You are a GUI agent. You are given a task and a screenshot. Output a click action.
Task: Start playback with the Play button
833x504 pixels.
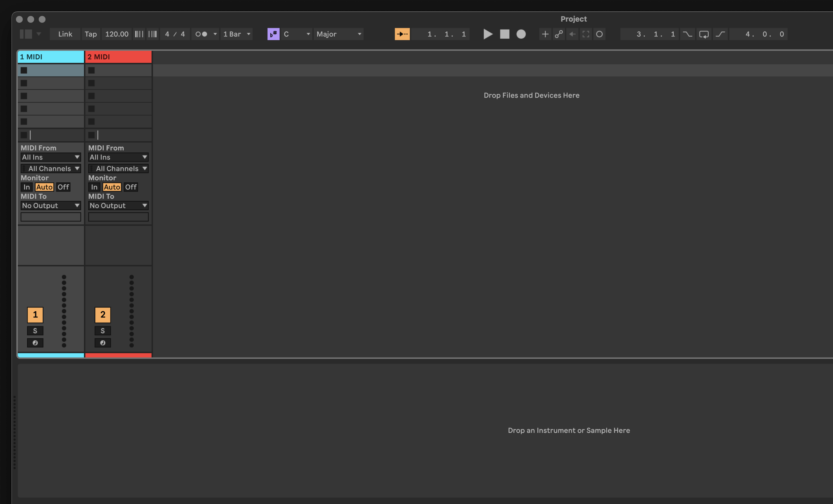488,34
